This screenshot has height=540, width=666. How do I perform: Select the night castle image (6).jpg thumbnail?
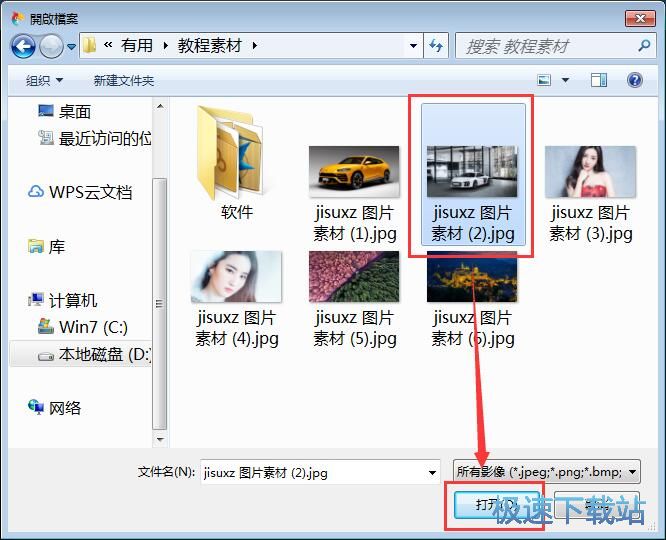tap(472, 277)
